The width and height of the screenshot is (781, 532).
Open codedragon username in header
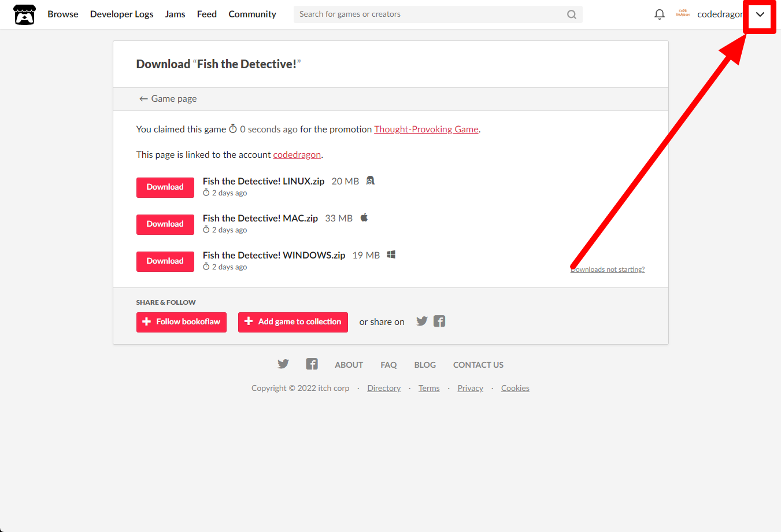[720, 14]
